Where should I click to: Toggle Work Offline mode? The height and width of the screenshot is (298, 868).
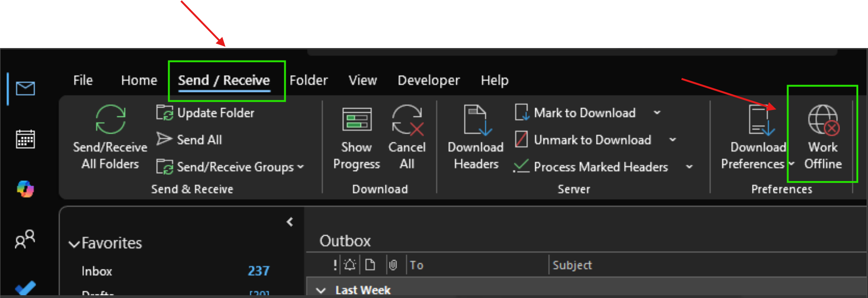coord(823,137)
